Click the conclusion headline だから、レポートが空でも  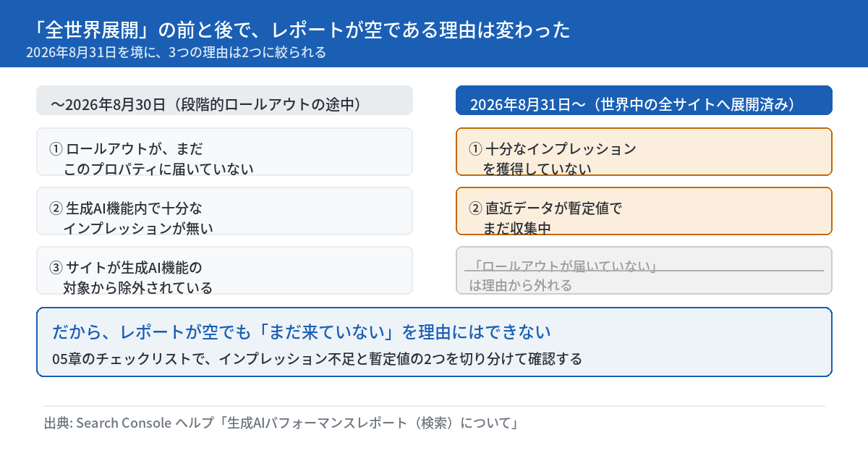[x=302, y=332]
